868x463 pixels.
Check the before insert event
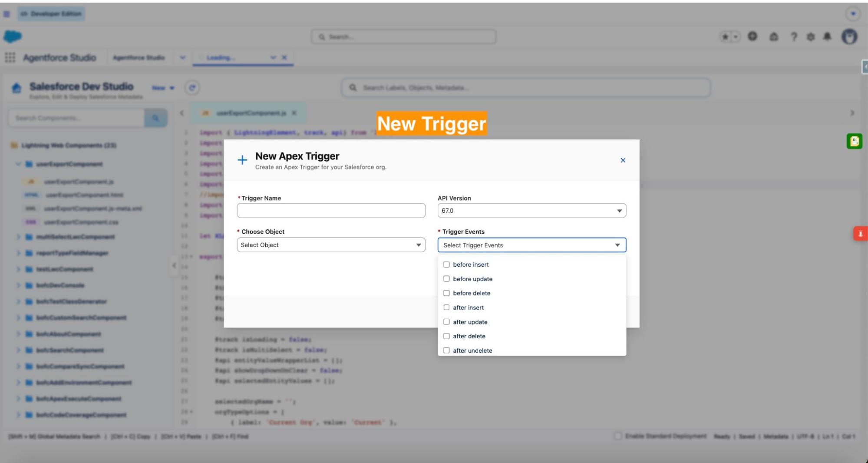tap(446, 265)
